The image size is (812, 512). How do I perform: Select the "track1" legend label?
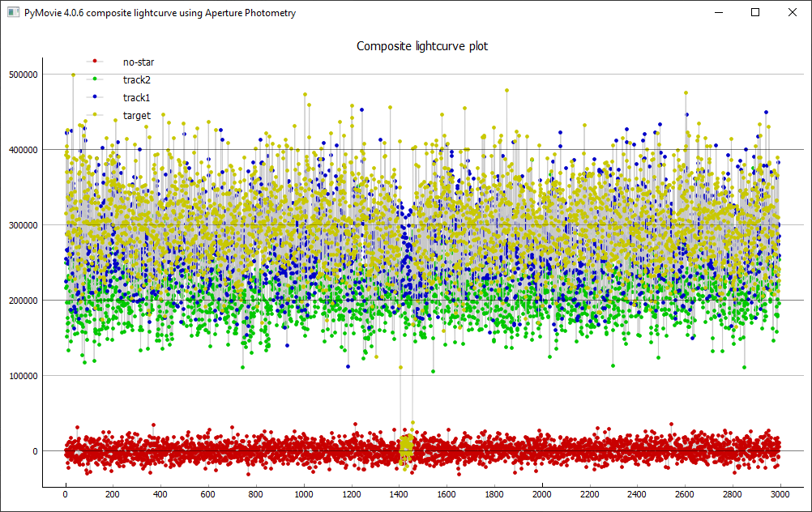coord(137,97)
